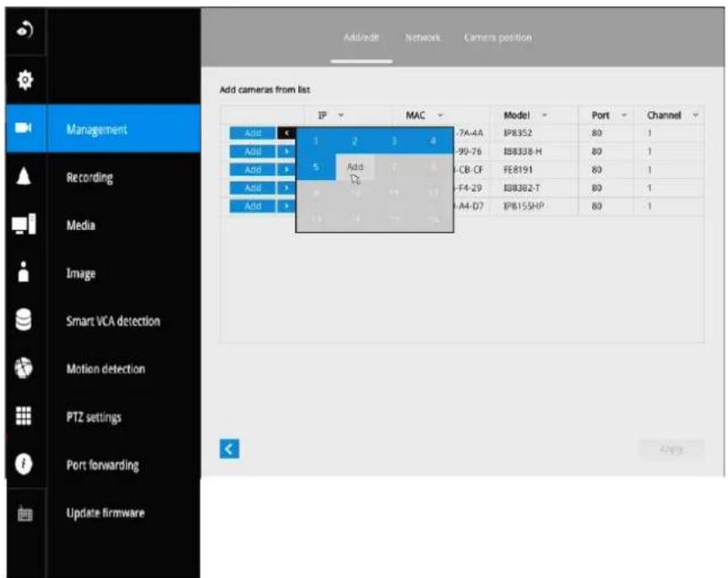Open Image in the side menu
This screenshot has width=728, height=578.
[x=81, y=273]
